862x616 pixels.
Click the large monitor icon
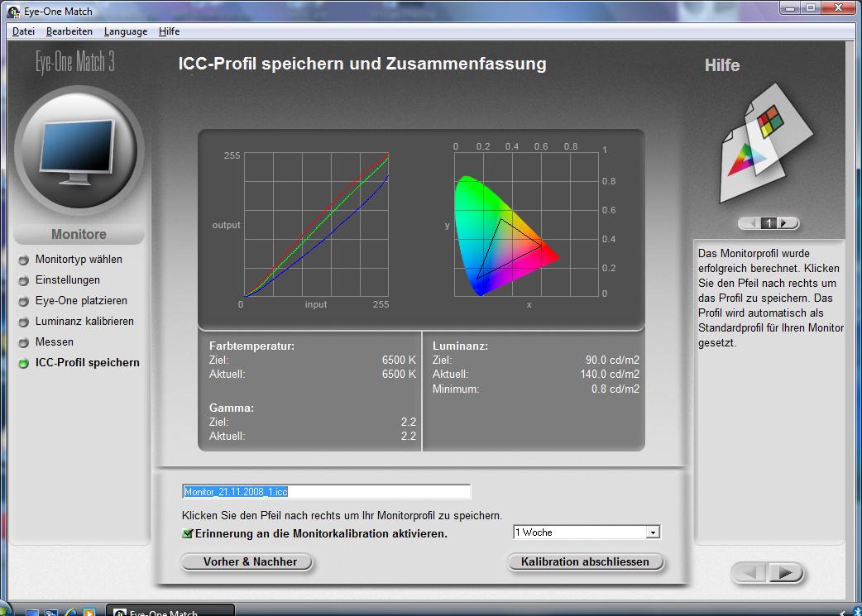[x=79, y=150]
